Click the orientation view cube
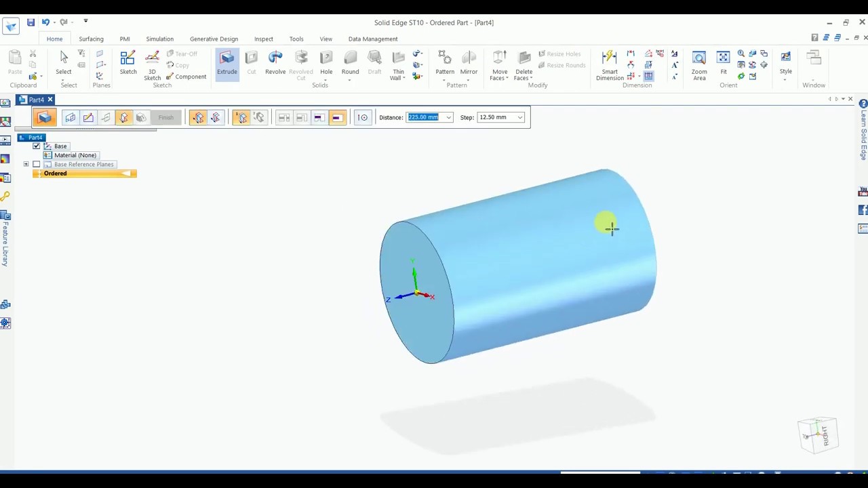This screenshot has width=868, height=488. (818, 435)
